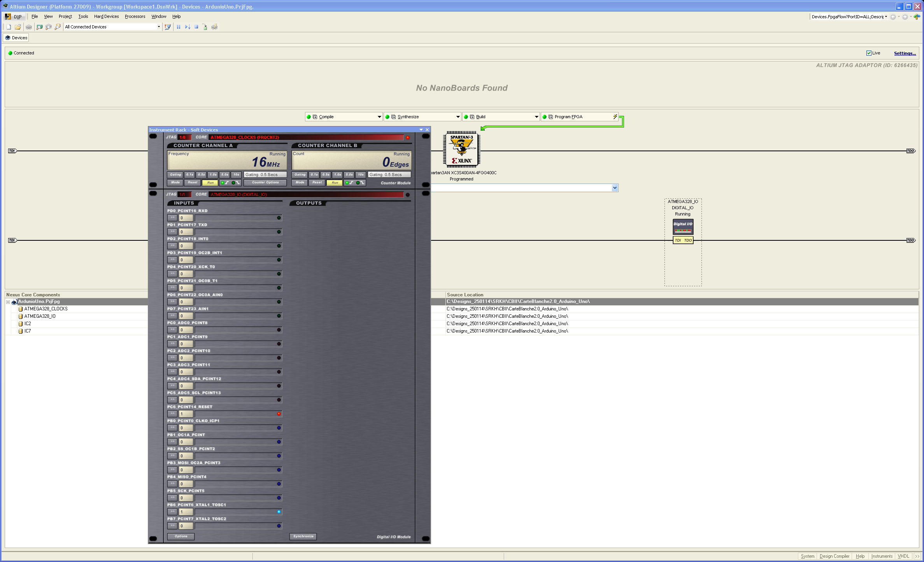Click the Options button in Digital I/O
Screen dimensions: 924x562
[181, 537]
